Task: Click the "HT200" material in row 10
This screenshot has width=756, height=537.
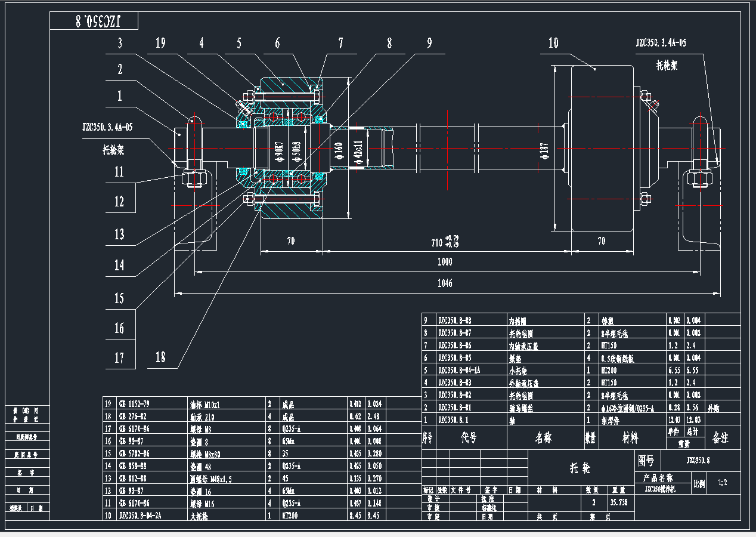Action: (x=290, y=516)
